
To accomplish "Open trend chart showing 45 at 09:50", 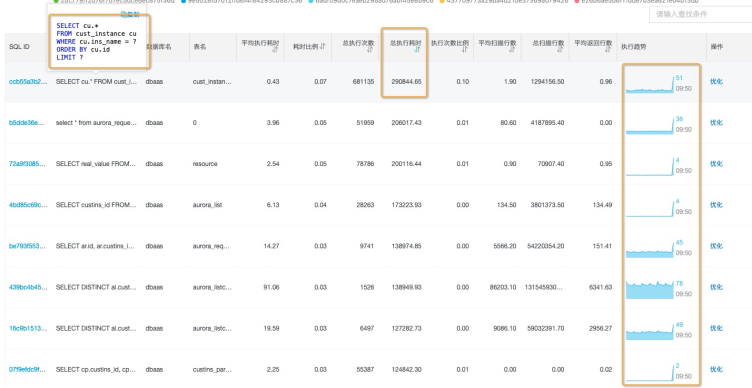I will [x=650, y=248].
